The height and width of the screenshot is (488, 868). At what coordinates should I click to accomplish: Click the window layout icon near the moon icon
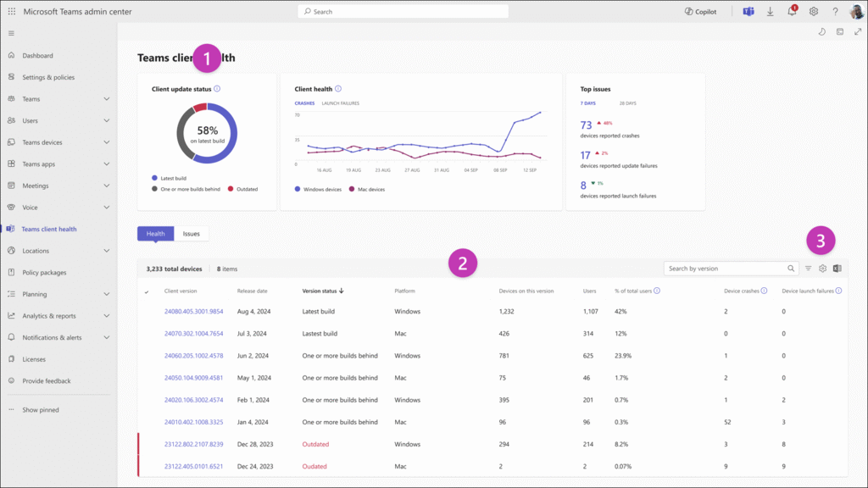pyautogui.click(x=840, y=31)
